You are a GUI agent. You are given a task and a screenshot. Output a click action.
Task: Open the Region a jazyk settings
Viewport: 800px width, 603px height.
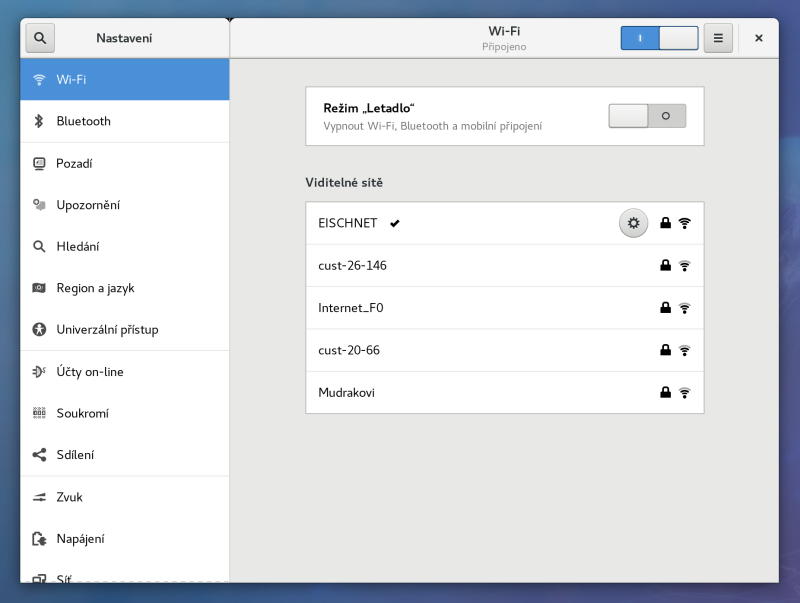coord(95,288)
